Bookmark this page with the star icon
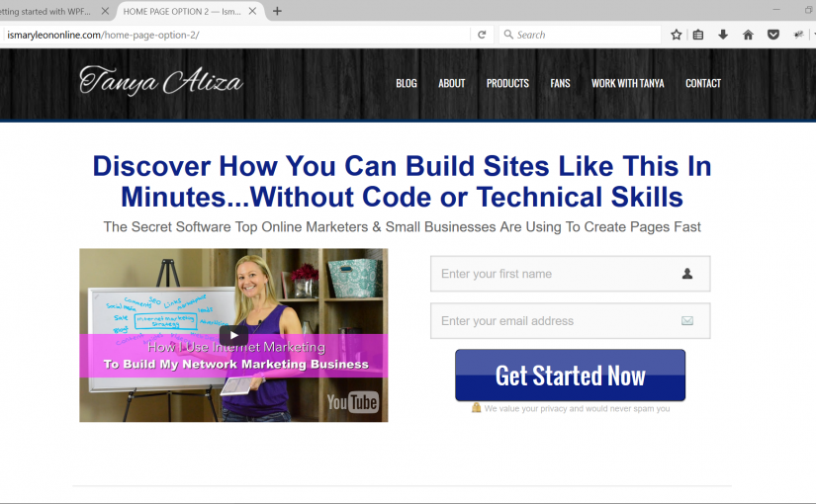The image size is (816, 504). (676, 35)
